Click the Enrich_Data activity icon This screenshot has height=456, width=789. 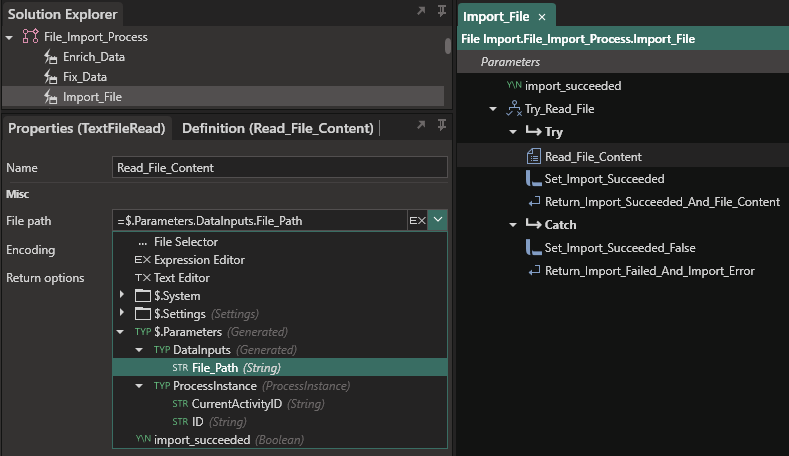[x=50, y=57]
